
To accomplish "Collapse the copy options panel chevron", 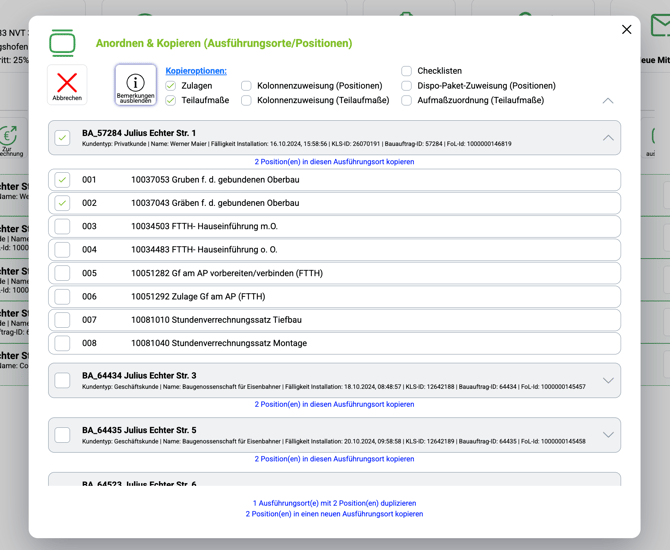I will pos(608,101).
